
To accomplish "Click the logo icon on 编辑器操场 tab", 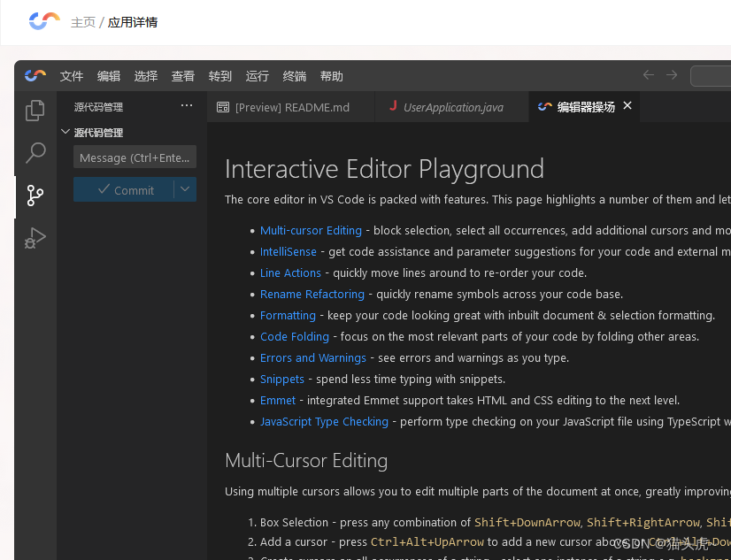I will point(545,107).
